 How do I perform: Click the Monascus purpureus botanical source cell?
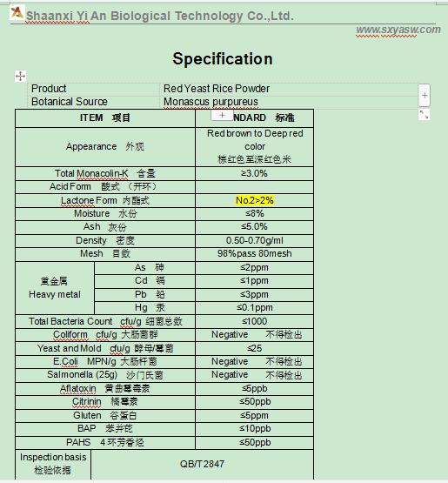(289, 102)
